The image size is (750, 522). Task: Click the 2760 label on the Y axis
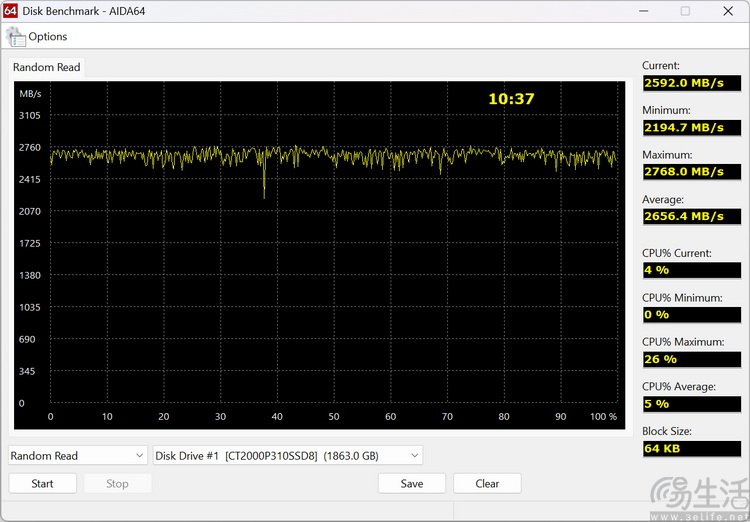coord(30,147)
